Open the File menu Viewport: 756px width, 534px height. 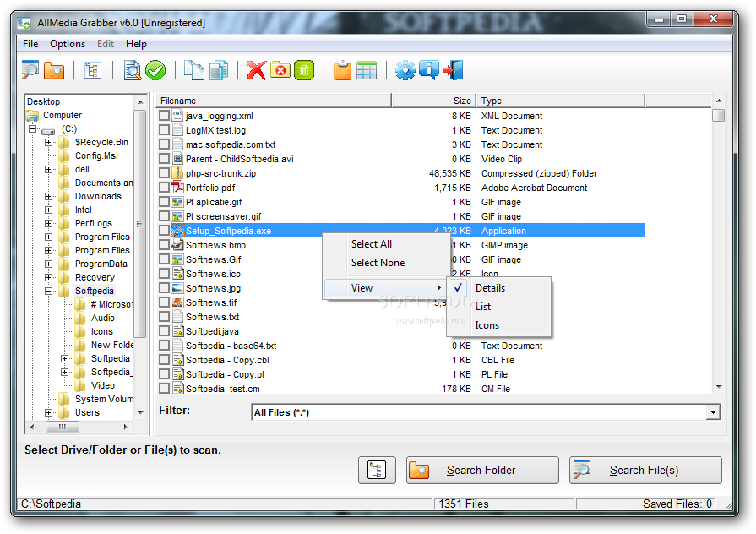(30, 44)
